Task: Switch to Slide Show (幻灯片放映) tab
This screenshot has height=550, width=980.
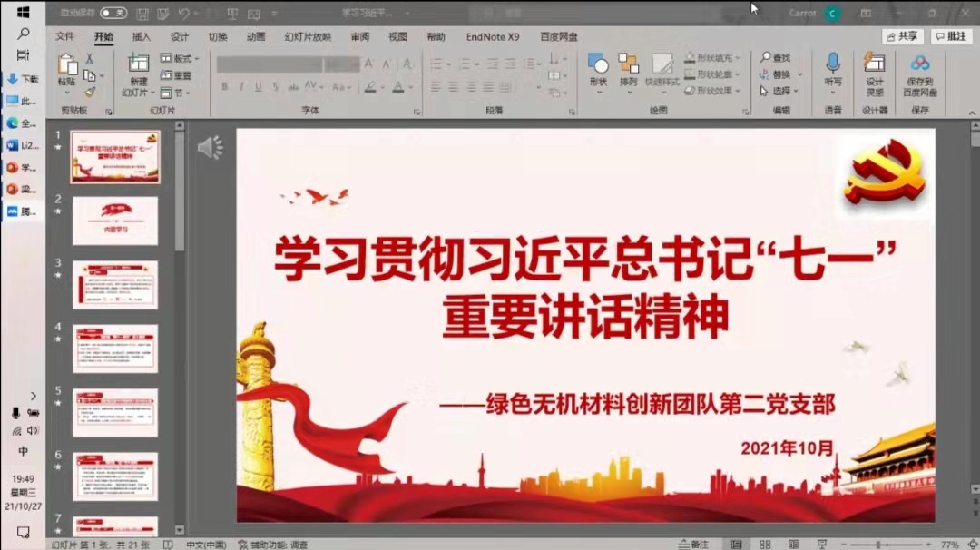Action: (308, 37)
